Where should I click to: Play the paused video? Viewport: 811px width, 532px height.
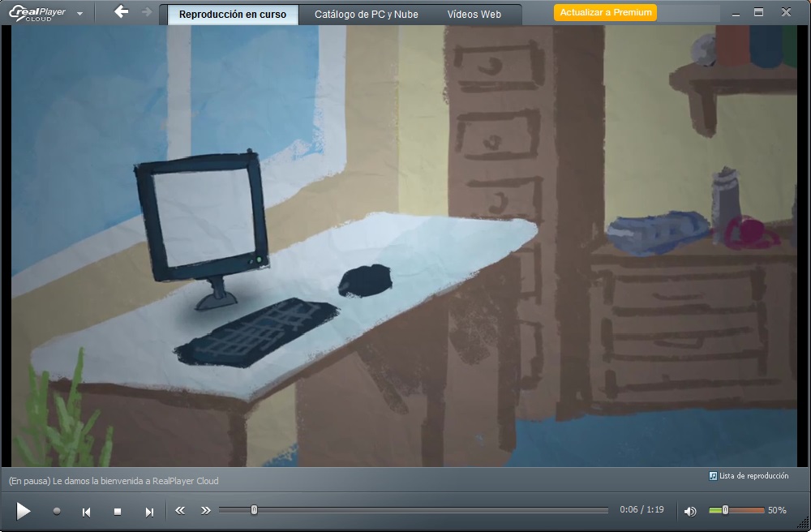coord(23,511)
